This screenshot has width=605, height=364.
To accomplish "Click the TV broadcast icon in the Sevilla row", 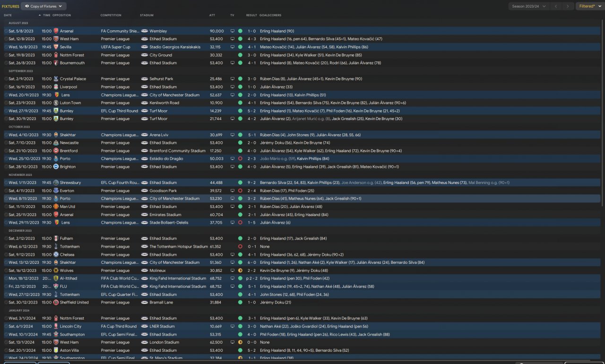I will [x=232, y=47].
